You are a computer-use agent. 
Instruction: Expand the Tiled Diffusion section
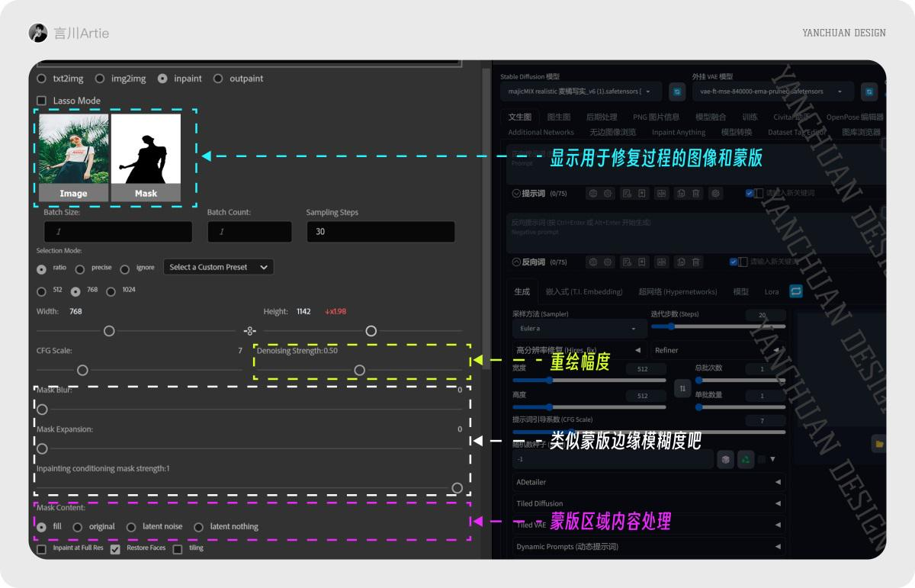648,503
